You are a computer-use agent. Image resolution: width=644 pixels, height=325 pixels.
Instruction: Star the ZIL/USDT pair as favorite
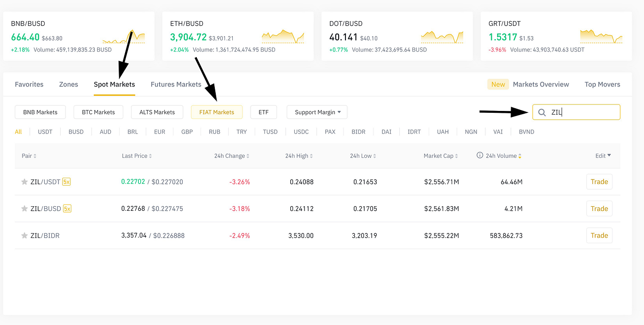24,182
